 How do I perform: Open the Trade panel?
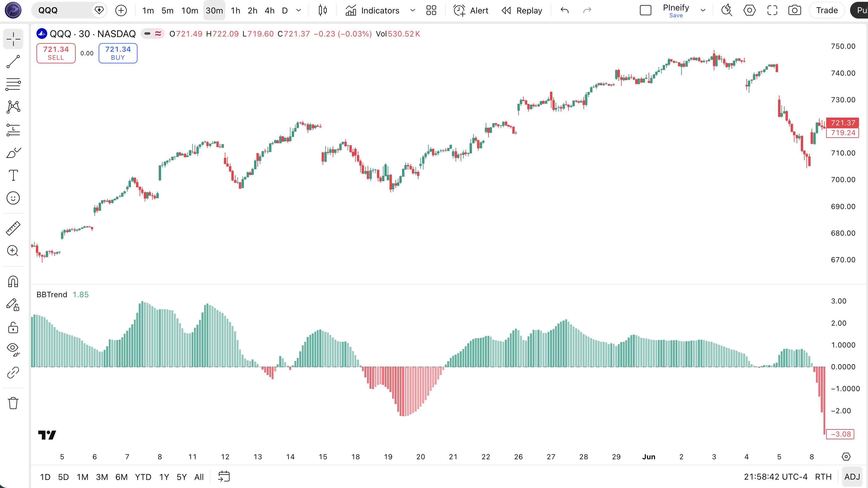pos(827,10)
